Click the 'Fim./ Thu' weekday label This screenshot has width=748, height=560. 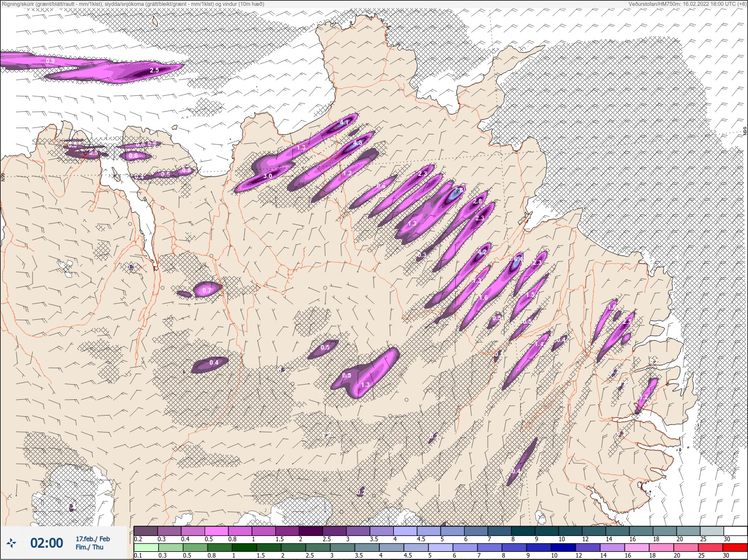pyautogui.click(x=89, y=547)
